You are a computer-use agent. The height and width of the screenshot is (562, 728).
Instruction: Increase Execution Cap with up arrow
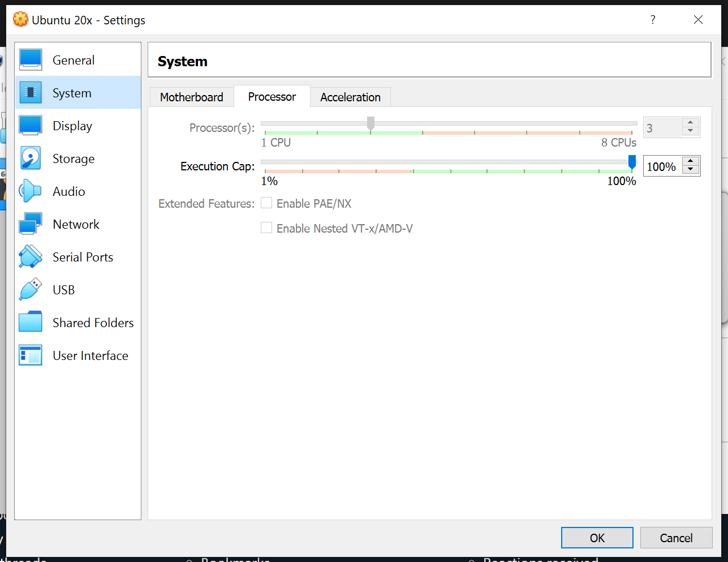pyautogui.click(x=691, y=161)
